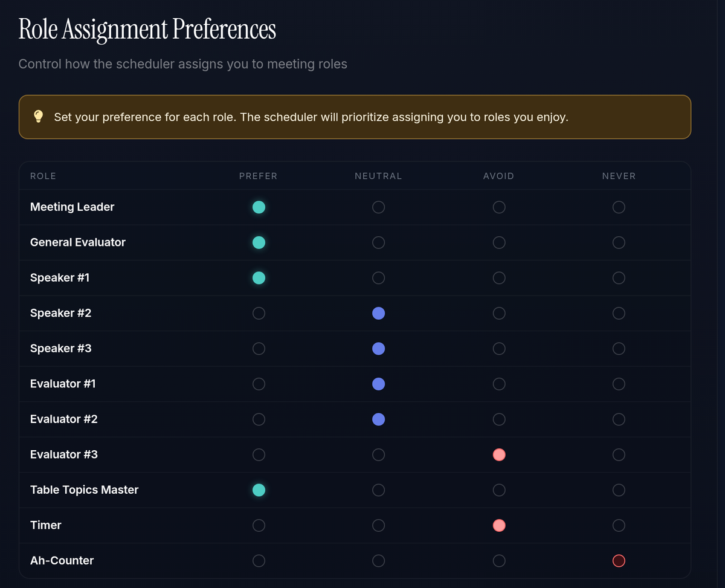The image size is (725, 588).
Task: Choose Never for Evaluator #3
Action: point(619,454)
